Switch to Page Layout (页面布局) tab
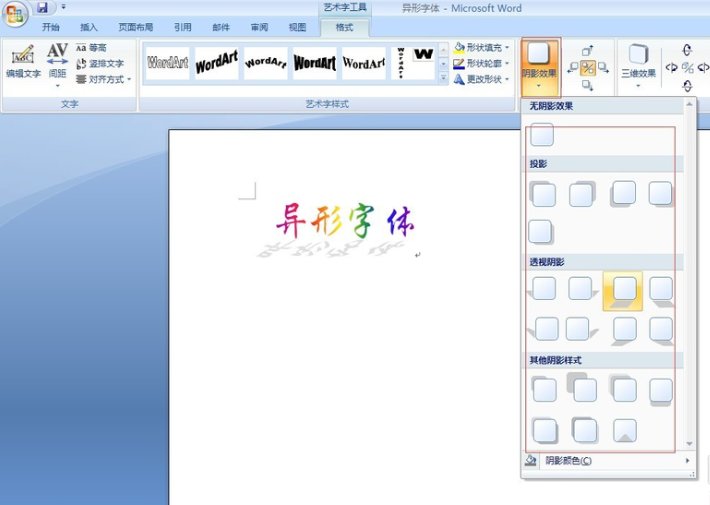Viewport: 710px width, 505px height. (x=135, y=27)
